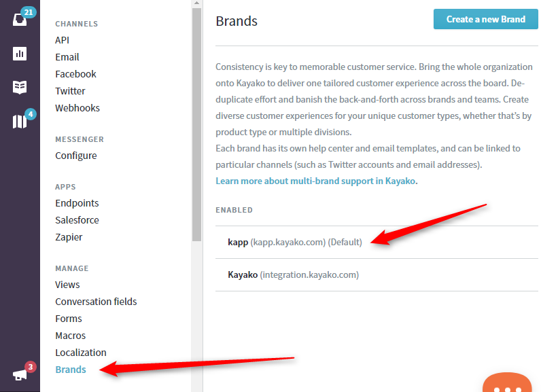Open the megaphone announcements icon

(20, 375)
